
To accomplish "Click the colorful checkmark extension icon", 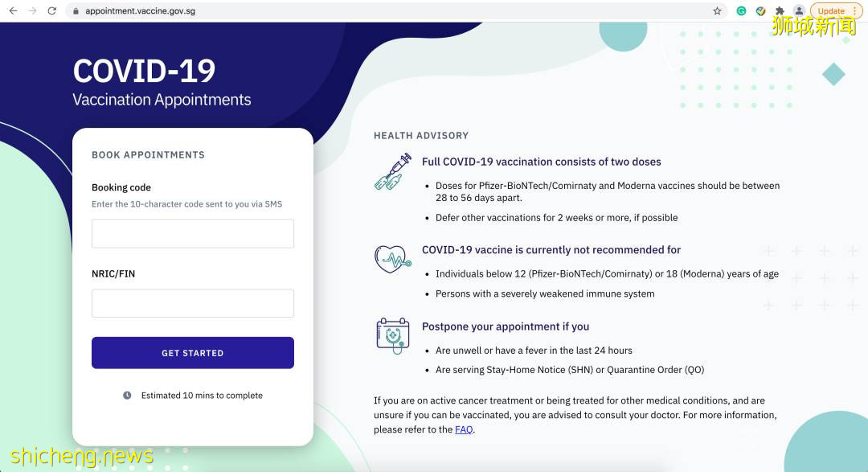I will (x=760, y=11).
